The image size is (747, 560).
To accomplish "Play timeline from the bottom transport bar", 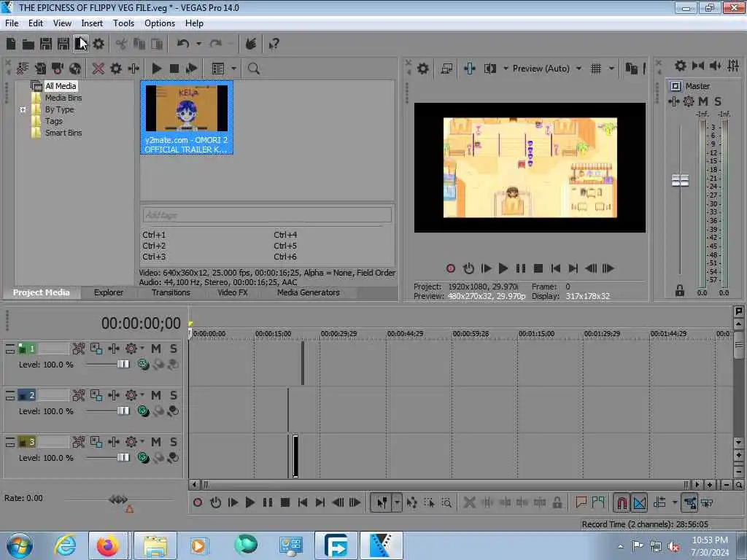I will point(249,502).
